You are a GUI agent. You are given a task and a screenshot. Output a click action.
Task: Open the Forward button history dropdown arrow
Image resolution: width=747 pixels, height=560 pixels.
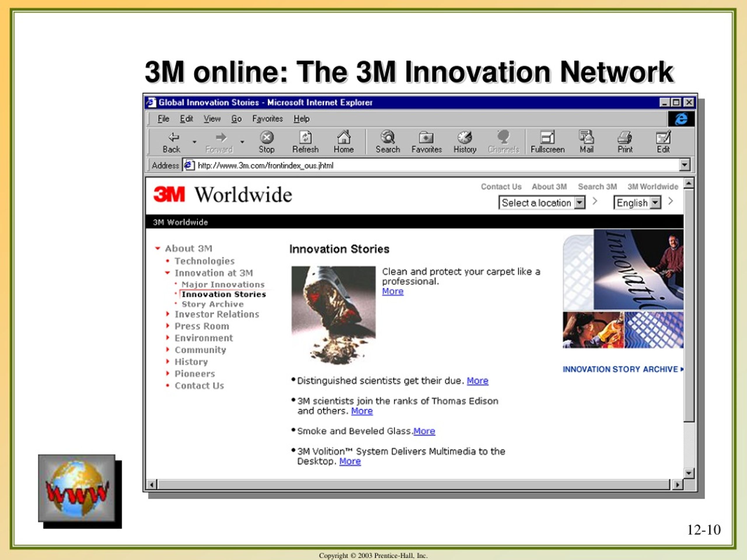[x=242, y=142]
